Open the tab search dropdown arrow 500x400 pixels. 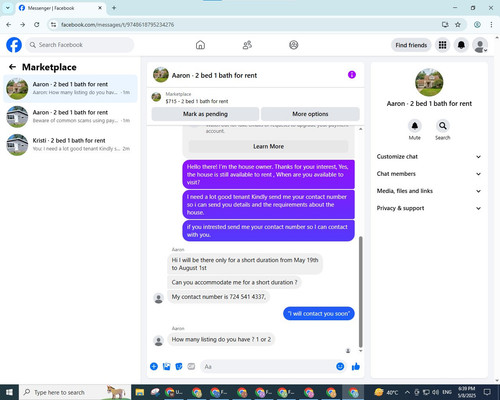[x=8, y=8]
